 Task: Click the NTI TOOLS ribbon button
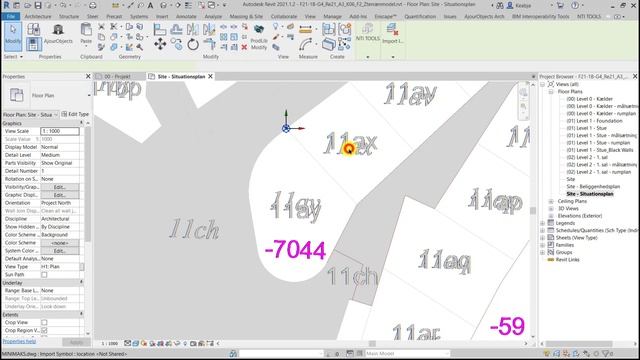367,33
